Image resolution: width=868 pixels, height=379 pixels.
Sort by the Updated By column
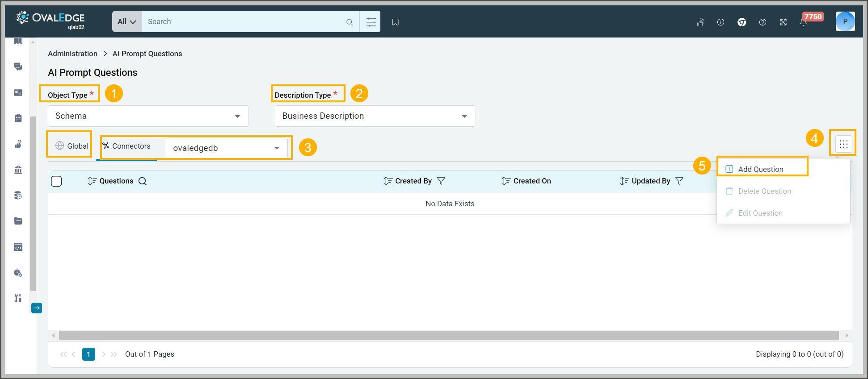click(x=624, y=181)
